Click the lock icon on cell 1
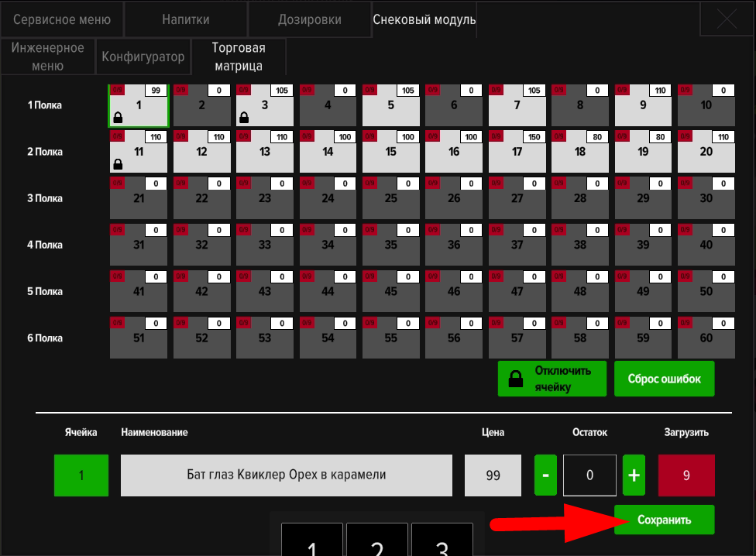The height and width of the screenshot is (556, 756). (x=118, y=118)
